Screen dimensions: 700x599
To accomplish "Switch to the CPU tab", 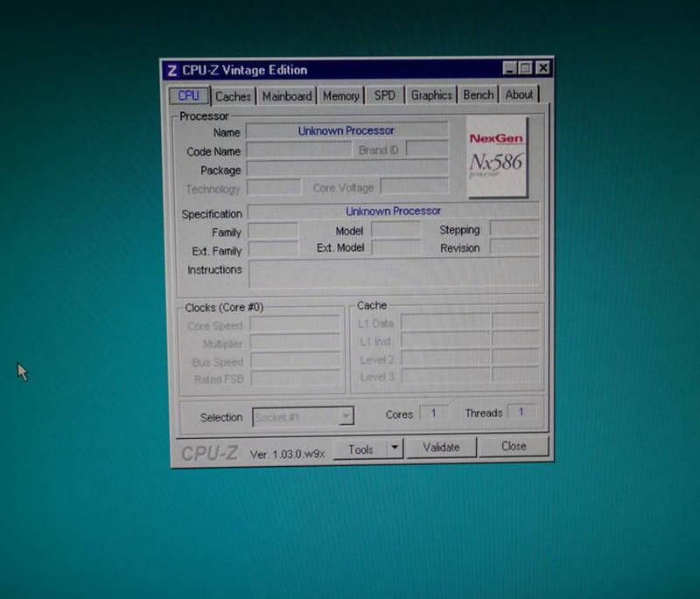I will pyautogui.click(x=189, y=95).
